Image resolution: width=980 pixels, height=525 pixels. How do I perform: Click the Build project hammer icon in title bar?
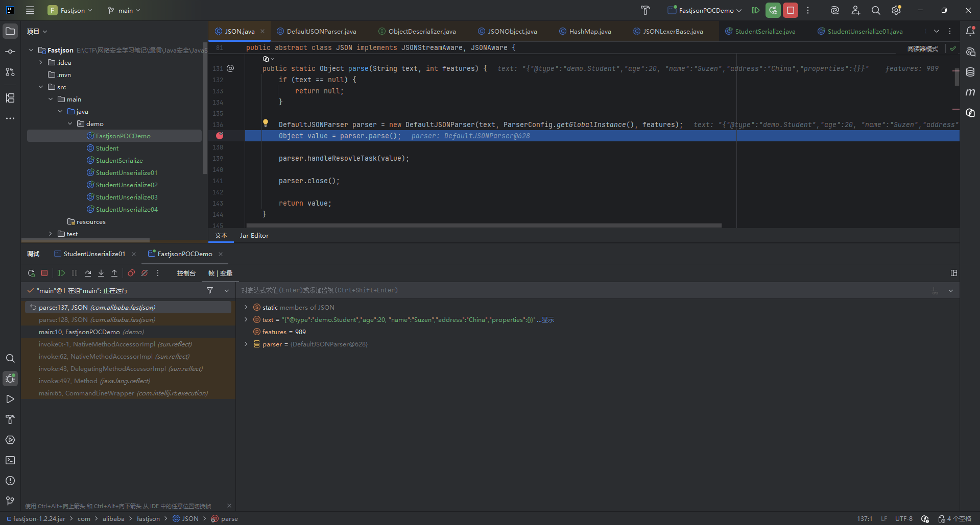(x=646, y=10)
